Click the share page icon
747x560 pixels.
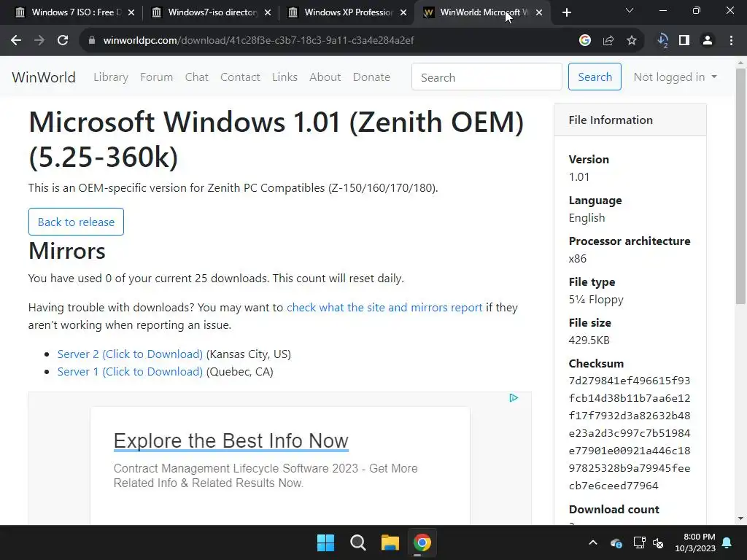point(608,41)
